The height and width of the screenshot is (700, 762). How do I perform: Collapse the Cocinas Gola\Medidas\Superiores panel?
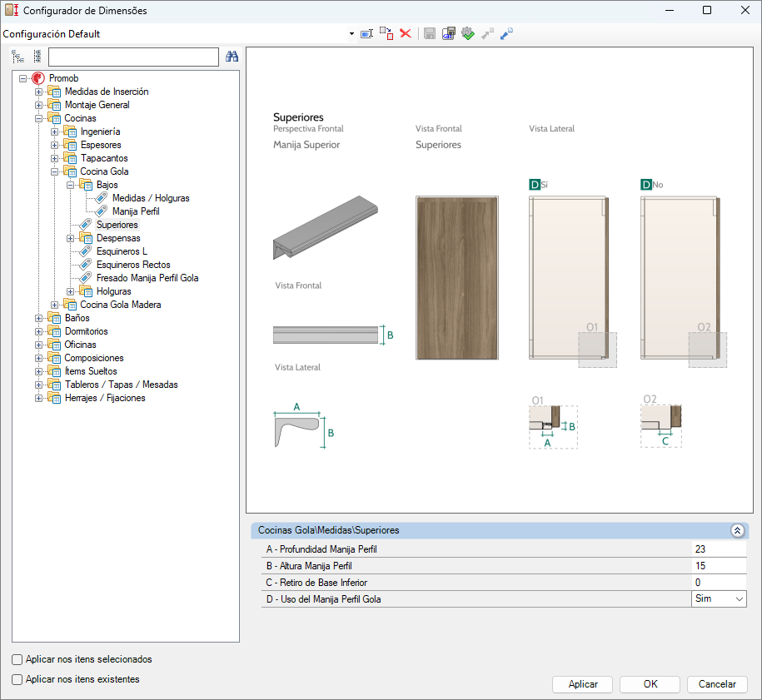[737, 530]
